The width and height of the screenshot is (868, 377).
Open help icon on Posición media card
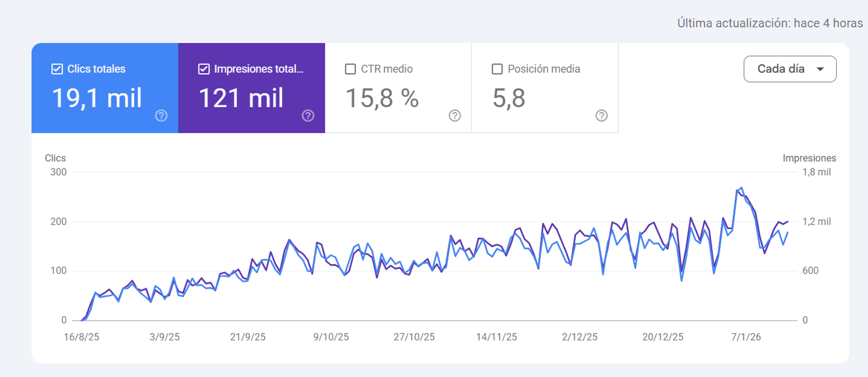tap(601, 116)
